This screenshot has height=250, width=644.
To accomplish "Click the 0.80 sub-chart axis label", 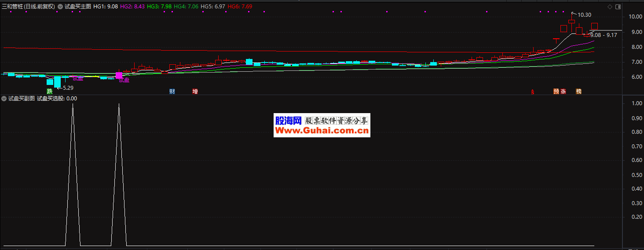I will [637, 132].
